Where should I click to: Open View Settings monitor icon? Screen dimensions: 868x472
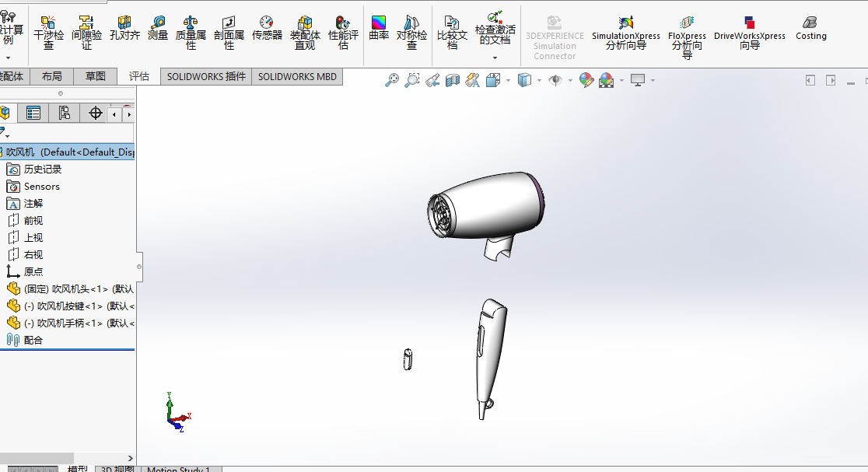pyautogui.click(x=638, y=80)
